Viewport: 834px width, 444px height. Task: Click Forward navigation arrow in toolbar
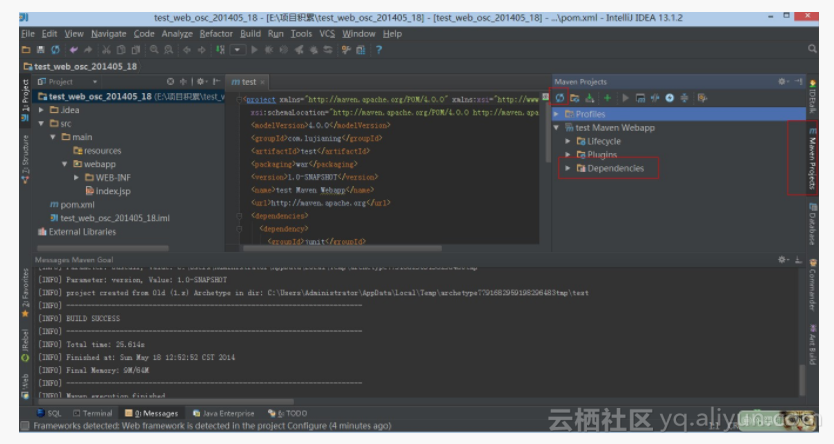(202, 50)
